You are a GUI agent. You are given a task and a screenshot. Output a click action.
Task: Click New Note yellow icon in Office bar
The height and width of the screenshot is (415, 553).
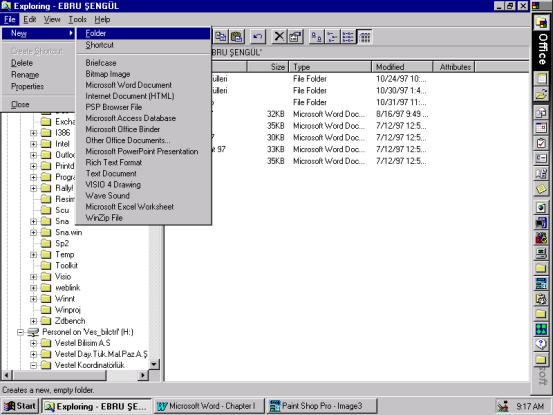[541, 189]
